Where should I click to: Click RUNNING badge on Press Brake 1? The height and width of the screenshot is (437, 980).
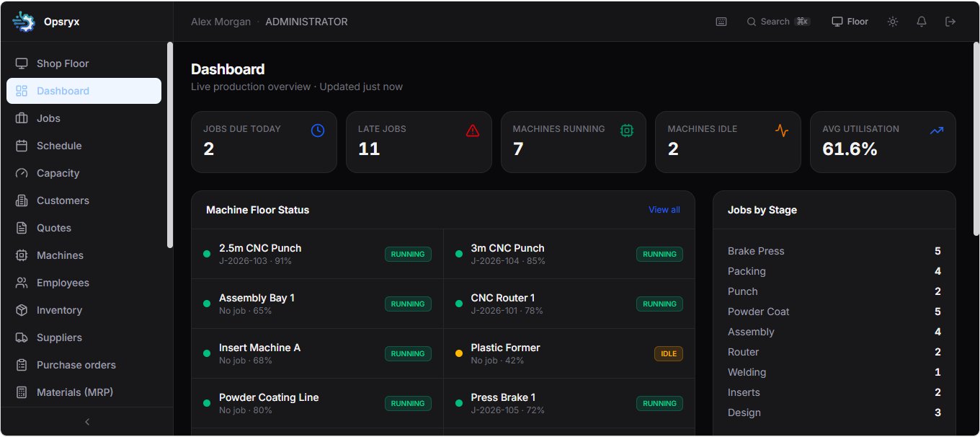[x=659, y=403]
